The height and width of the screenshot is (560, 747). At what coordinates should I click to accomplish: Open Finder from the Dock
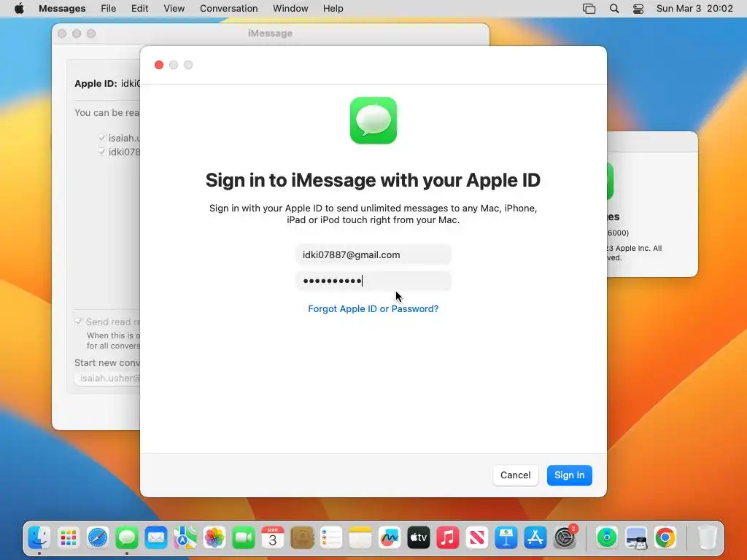point(39,538)
